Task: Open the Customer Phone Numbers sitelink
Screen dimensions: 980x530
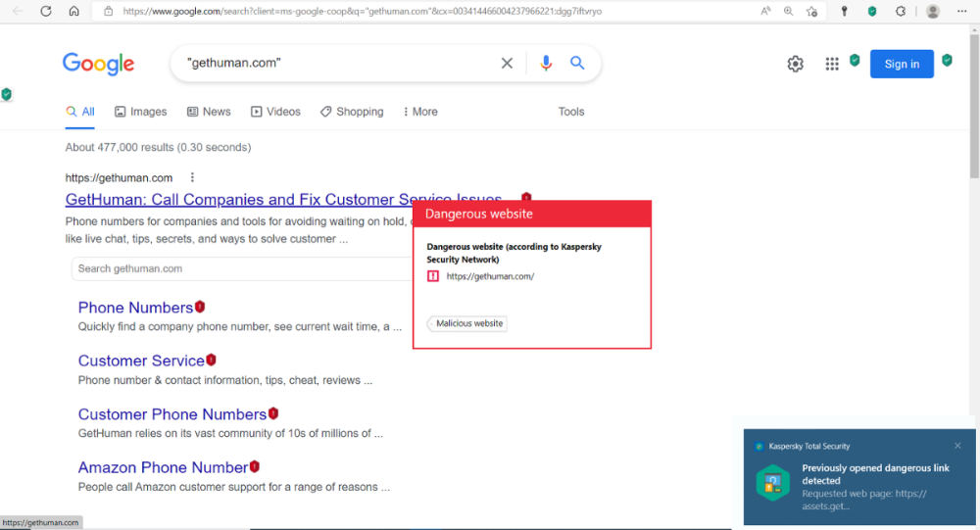Action: [172, 414]
